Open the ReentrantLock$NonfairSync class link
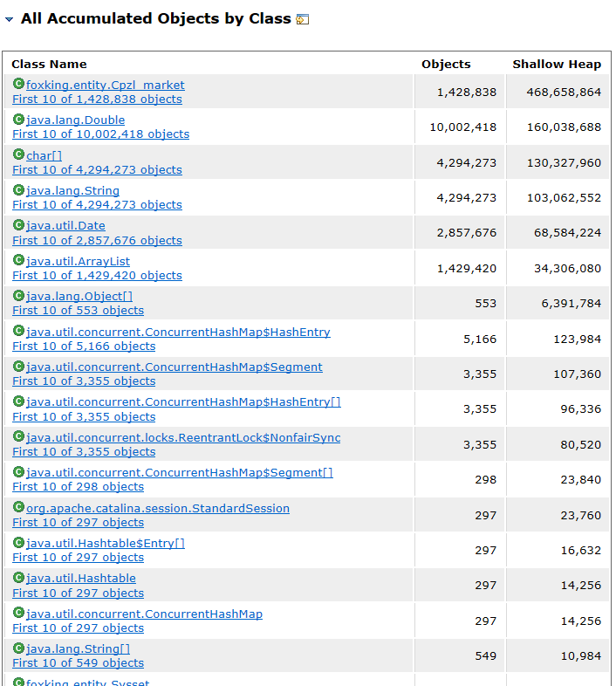The height and width of the screenshot is (686, 616). pos(183,437)
